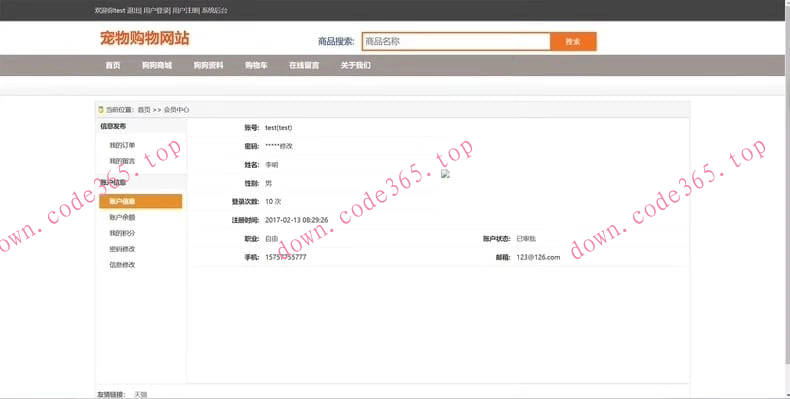Click the login count value 10 次
The image size is (790, 399).
pyautogui.click(x=273, y=202)
